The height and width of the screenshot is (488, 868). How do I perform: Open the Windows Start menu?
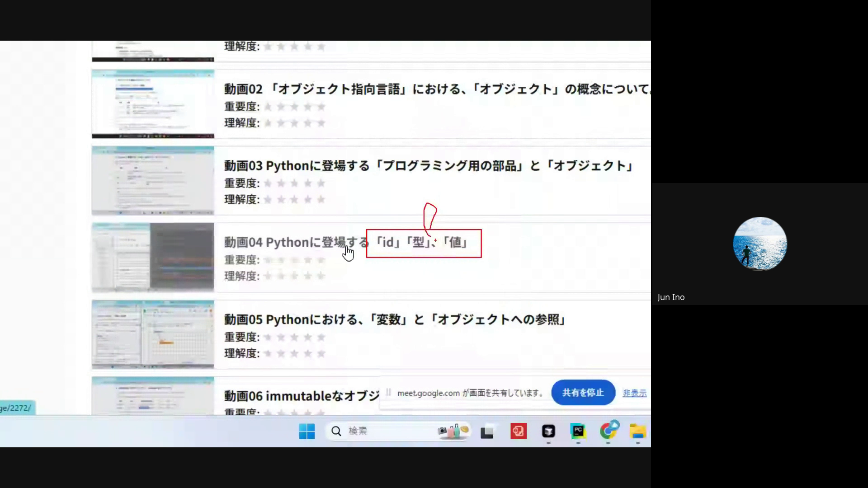(307, 431)
